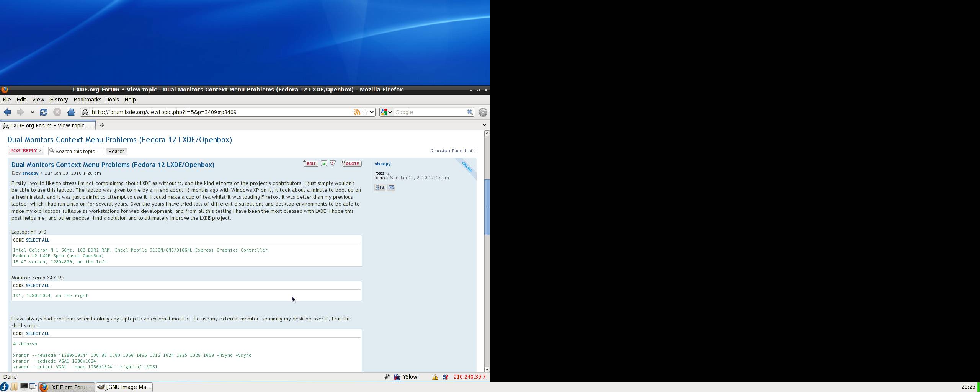Click the POSTREPLY button
The width and height of the screenshot is (980, 392).
point(26,151)
